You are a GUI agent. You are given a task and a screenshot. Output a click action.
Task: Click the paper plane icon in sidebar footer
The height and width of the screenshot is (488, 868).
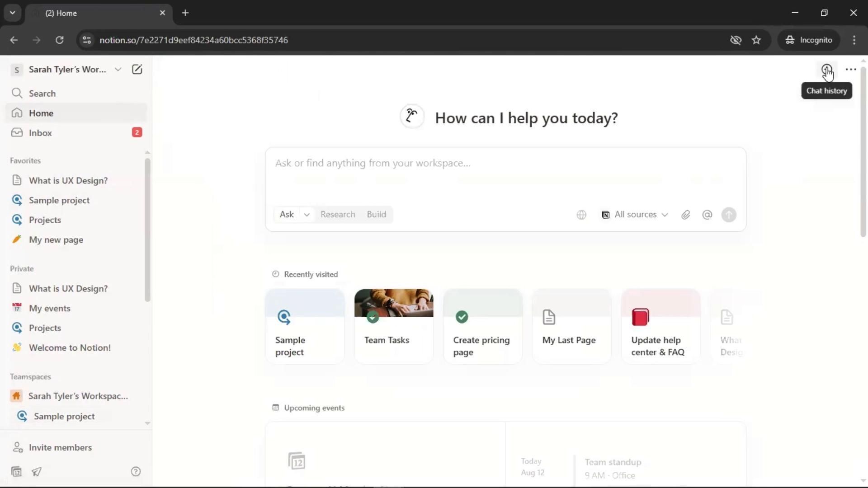[37, 472]
